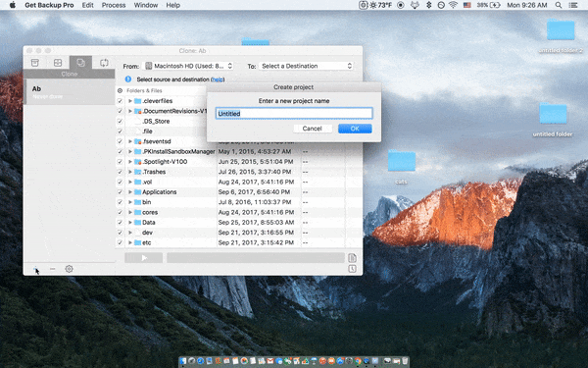This screenshot has height=368, width=588.
Task: Expand the .Spotlight-V100 folder
Action: click(x=130, y=162)
